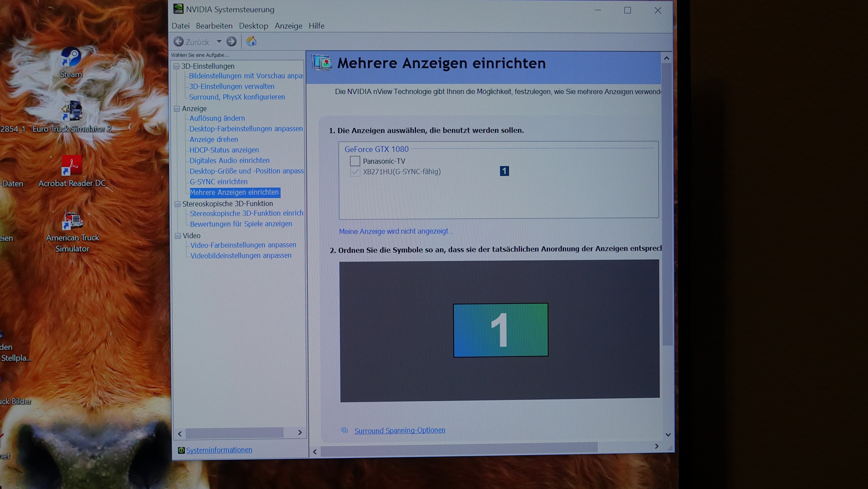
Task: Click the Systeminformationen icon at bottom
Action: click(x=181, y=450)
